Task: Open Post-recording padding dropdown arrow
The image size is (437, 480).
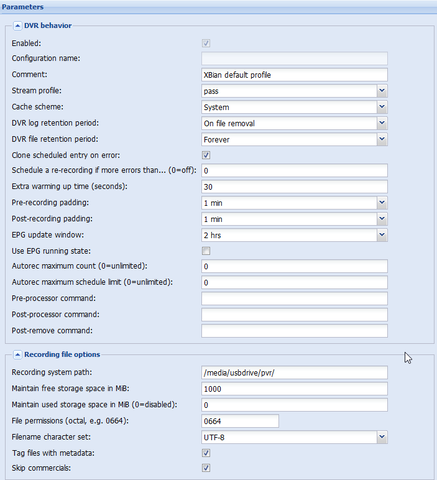Action: point(382,219)
